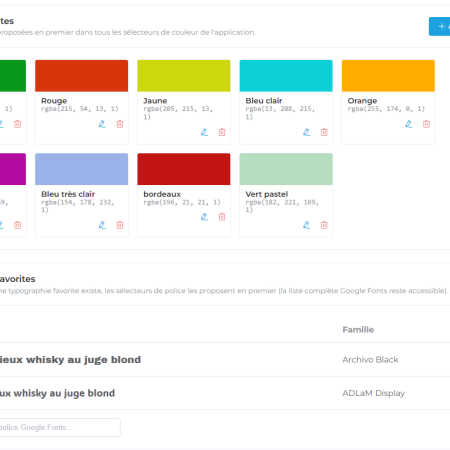Click the Bleu très clair name

tap(68, 194)
